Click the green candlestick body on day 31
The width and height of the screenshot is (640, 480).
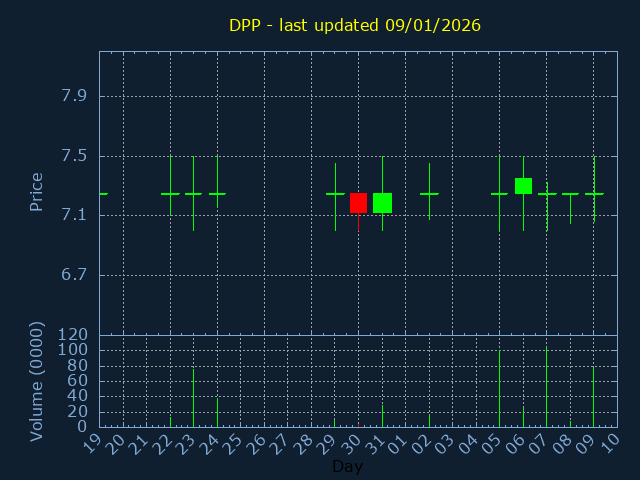coord(382,203)
